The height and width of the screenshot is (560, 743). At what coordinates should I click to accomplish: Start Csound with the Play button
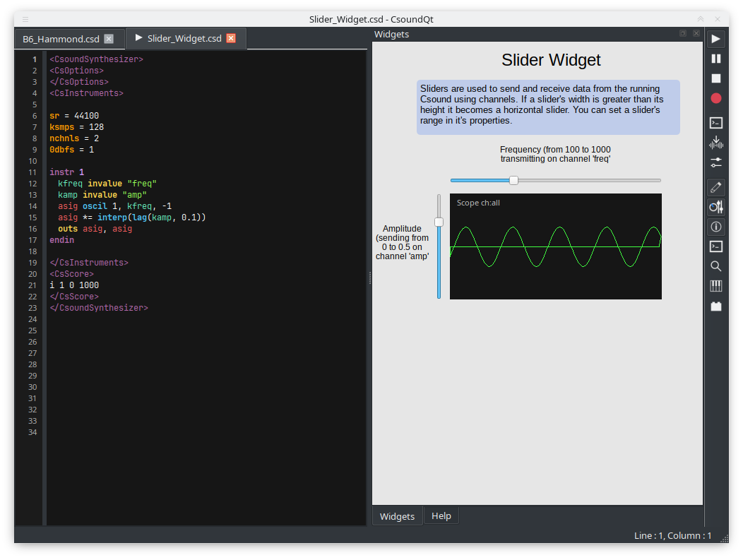point(716,39)
